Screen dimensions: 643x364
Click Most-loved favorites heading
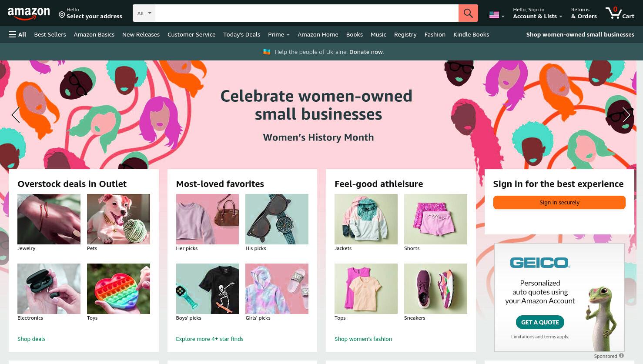[x=220, y=184]
